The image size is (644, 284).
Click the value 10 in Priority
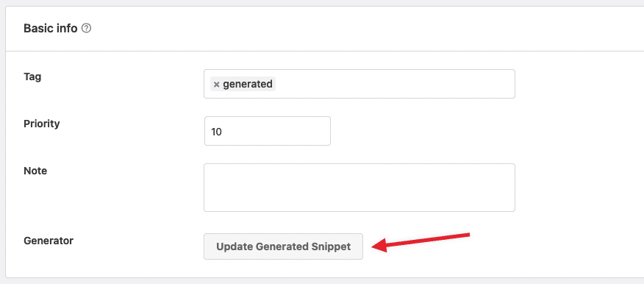click(x=216, y=132)
